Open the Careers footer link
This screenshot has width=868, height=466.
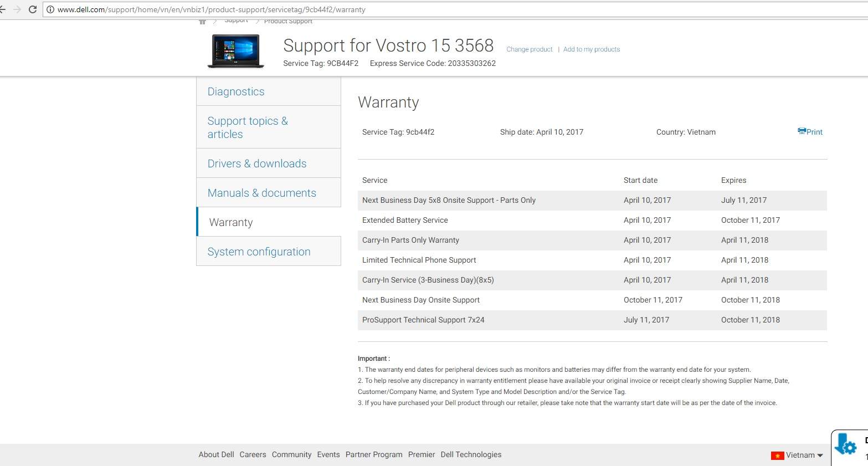253,454
